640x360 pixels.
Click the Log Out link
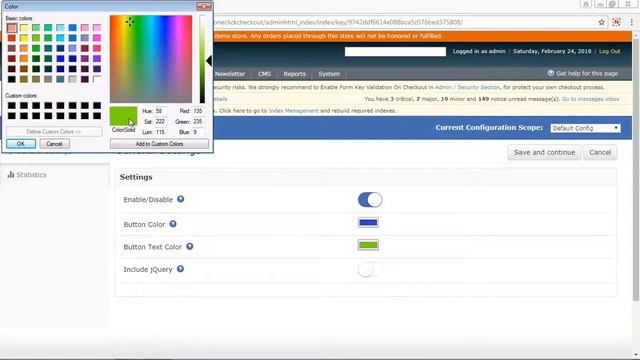[x=609, y=51]
